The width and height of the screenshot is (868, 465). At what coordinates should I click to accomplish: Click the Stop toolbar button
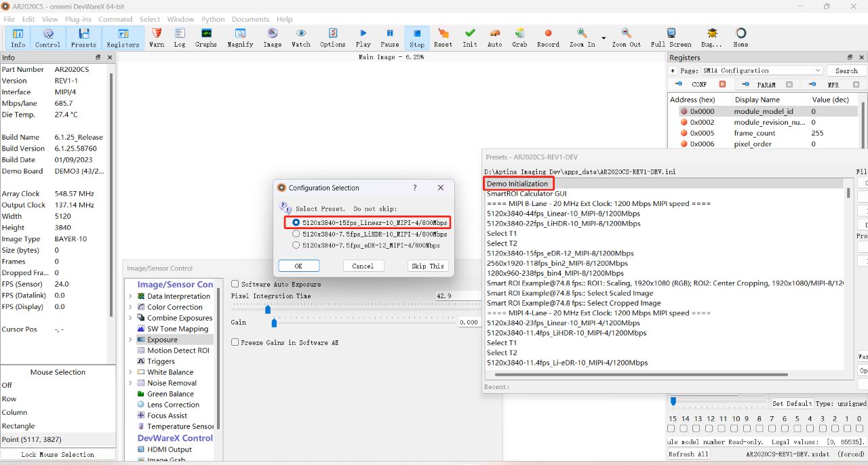(417, 37)
